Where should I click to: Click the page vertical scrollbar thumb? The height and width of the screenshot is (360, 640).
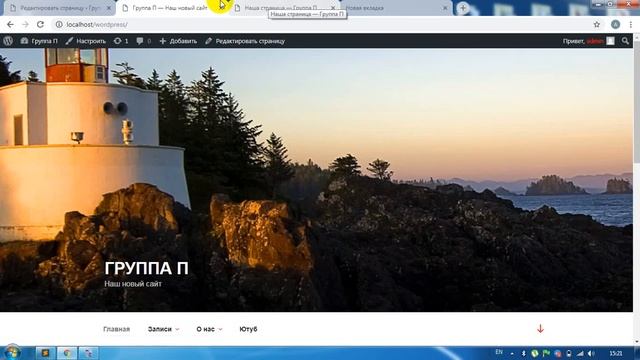[636, 102]
